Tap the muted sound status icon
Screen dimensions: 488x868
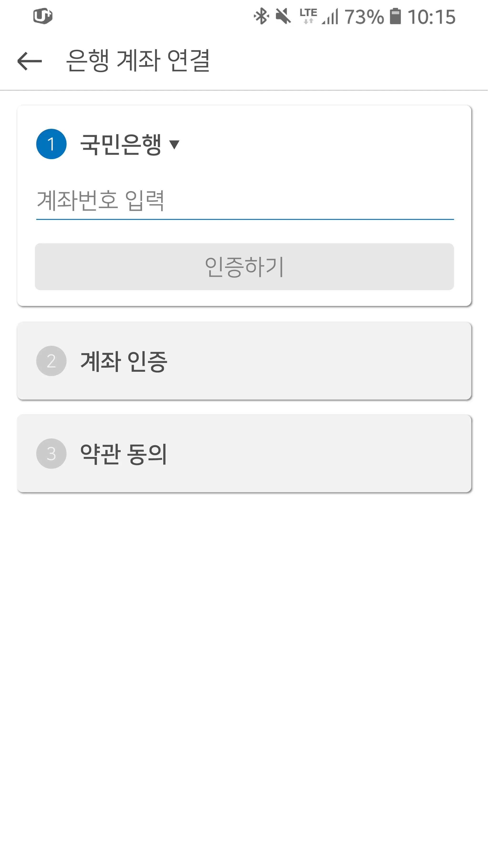click(283, 16)
